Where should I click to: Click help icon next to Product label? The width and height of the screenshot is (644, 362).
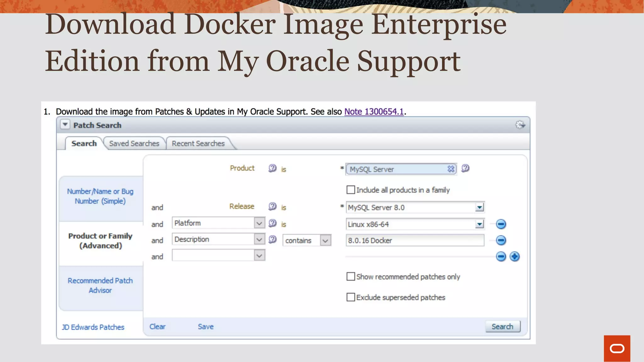coord(272,168)
